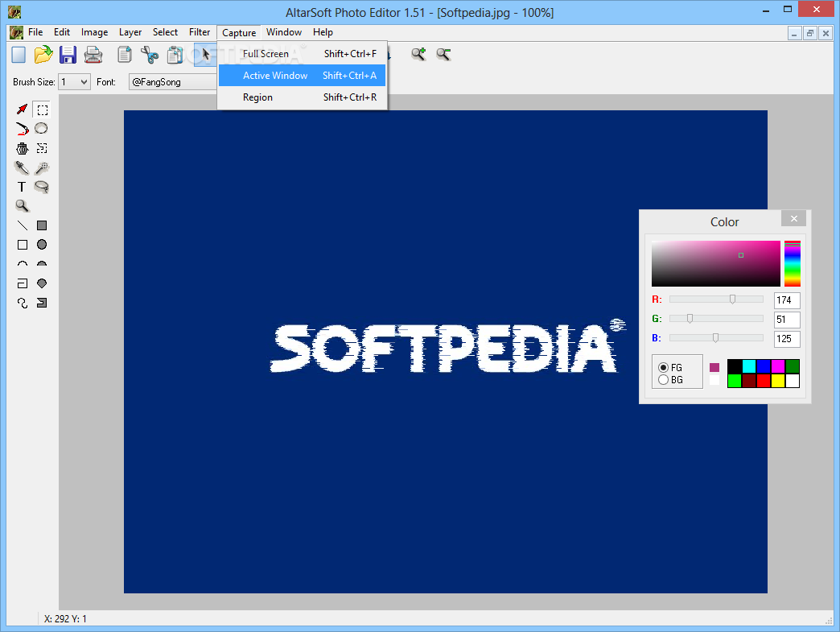Click the B value field showing 125
The image size is (840, 632).
(x=787, y=339)
